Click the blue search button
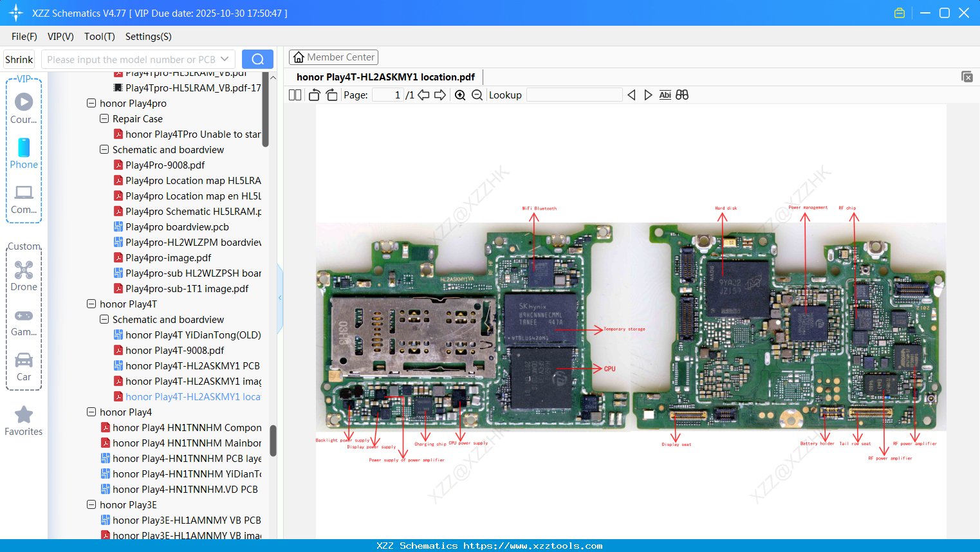 coord(257,59)
